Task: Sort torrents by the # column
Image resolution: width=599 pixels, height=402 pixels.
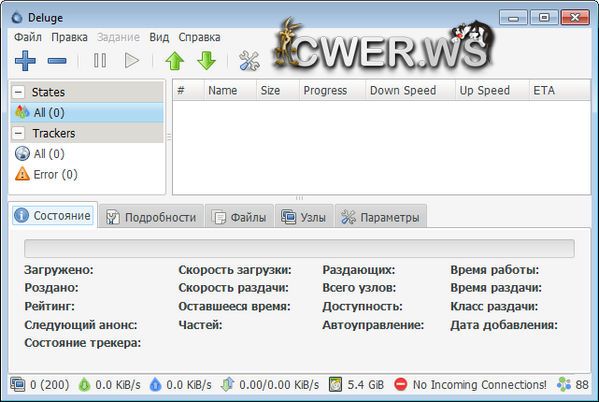Action: click(x=188, y=91)
